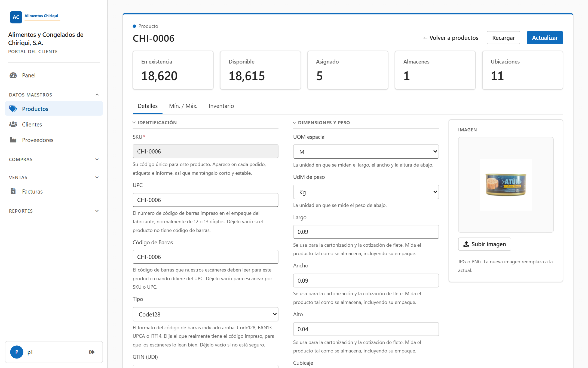This screenshot has height=368, width=588.
Task: Click the Facturas invoice icon
Action: coord(13,191)
